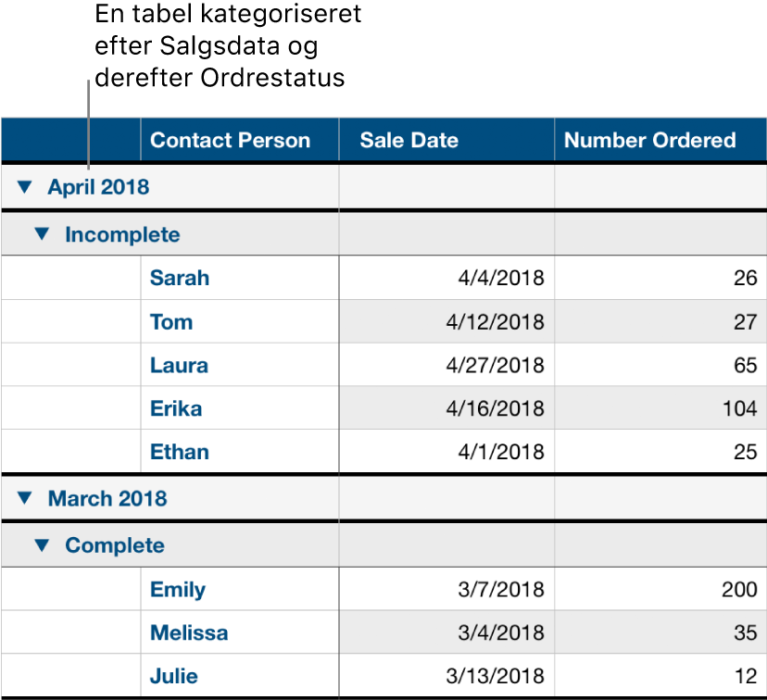
Task: Click the Ethan contact cell
Action: tap(180, 453)
